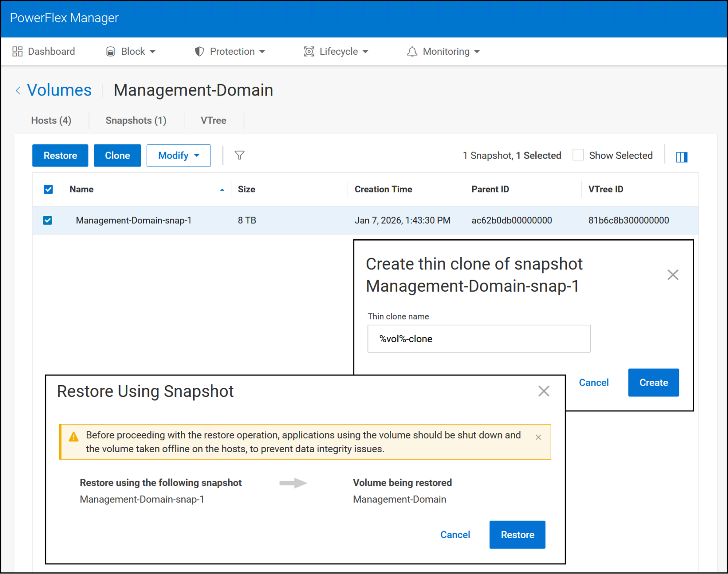Uncheck the Management-Domain-snap-1 row checkbox
The image size is (728, 574).
point(48,220)
